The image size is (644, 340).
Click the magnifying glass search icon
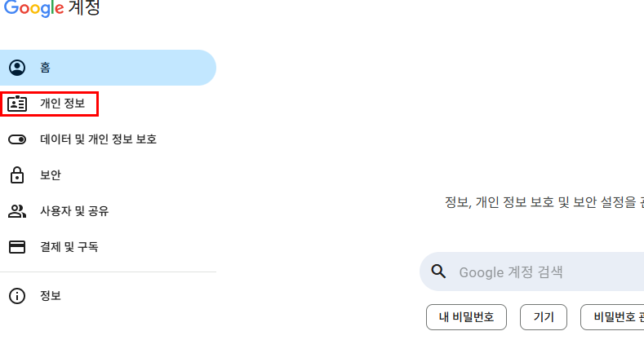(438, 271)
